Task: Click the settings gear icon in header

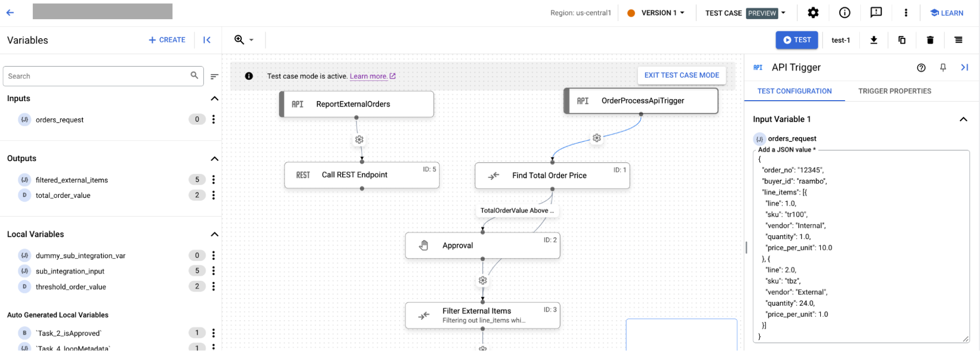Action: coord(813,13)
